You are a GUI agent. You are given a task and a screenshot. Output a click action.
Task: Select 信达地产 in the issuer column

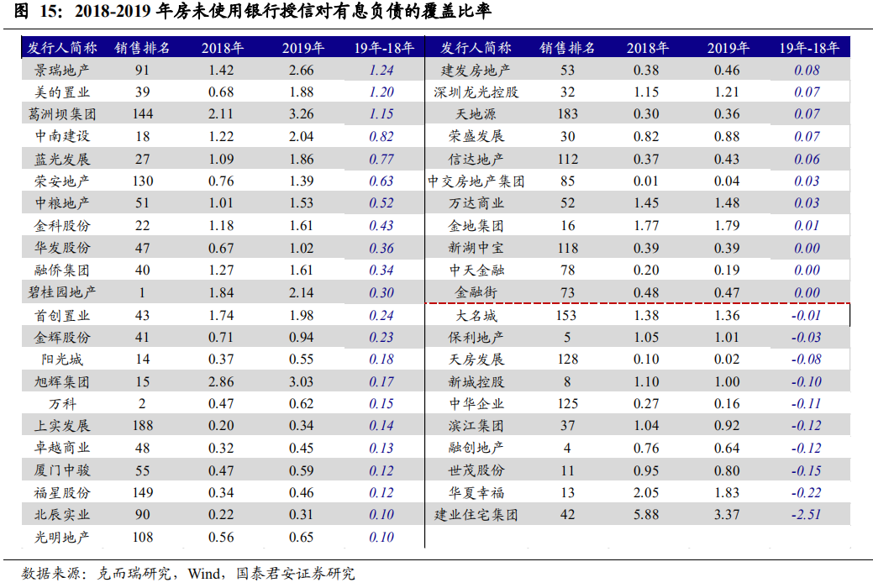coord(476,160)
